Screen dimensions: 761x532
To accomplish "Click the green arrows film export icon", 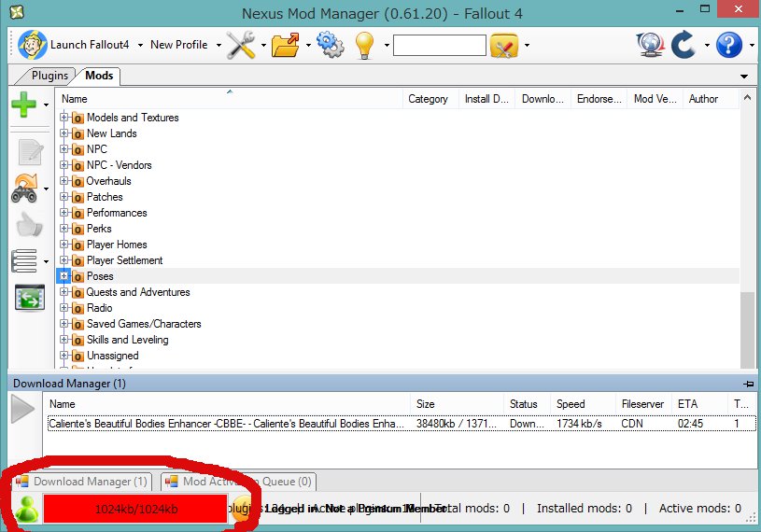I will click(30, 298).
